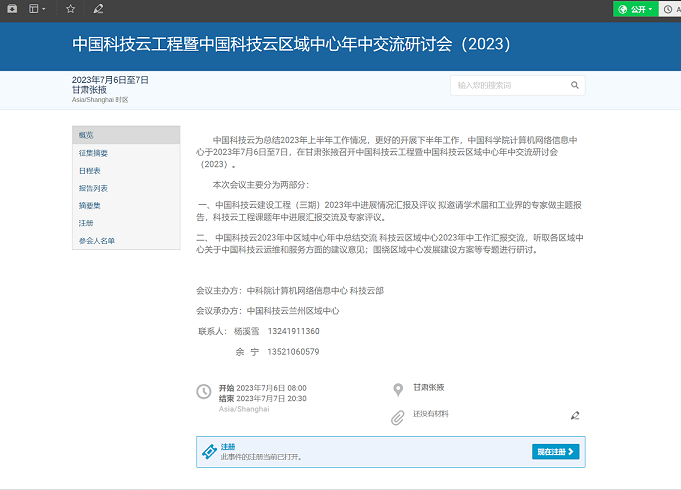
Task: Type in the search keyword field
Action: [508, 86]
